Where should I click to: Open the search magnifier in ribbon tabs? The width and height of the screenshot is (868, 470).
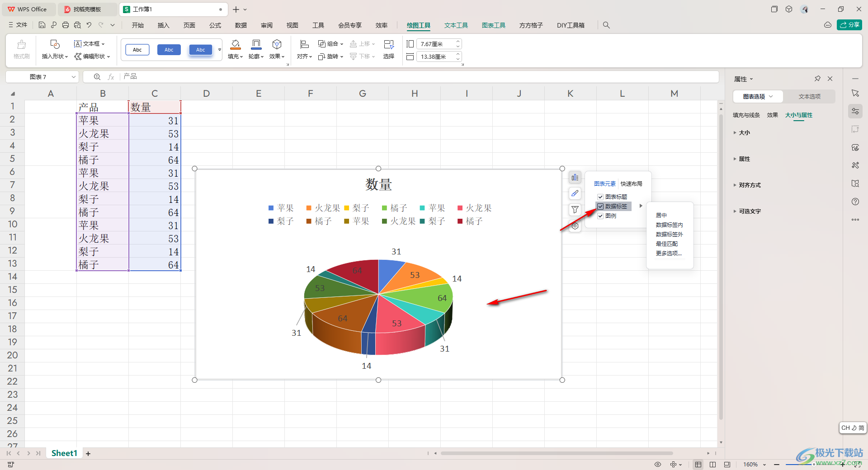click(x=606, y=25)
